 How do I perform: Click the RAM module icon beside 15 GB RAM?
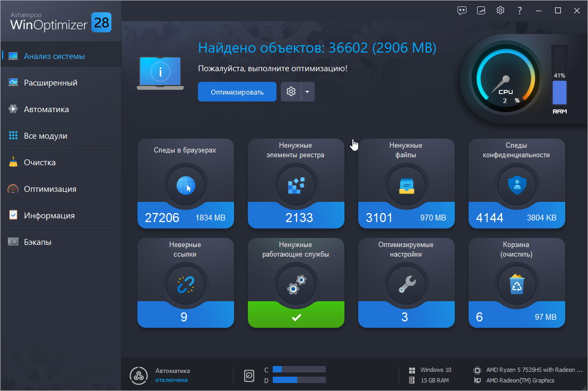(x=412, y=380)
